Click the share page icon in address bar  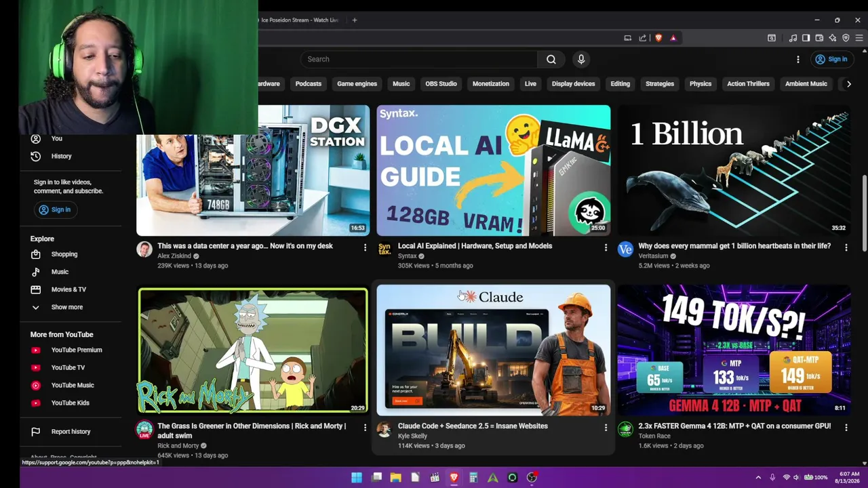(642, 38)
